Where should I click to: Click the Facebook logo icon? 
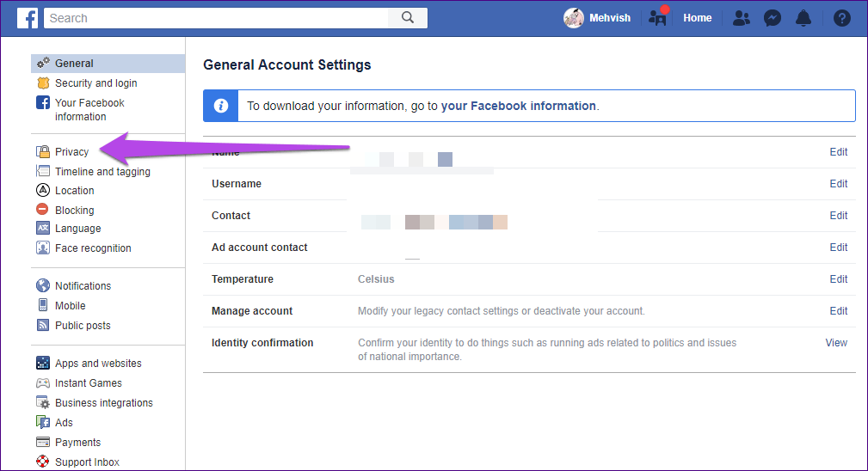point(28,18)
